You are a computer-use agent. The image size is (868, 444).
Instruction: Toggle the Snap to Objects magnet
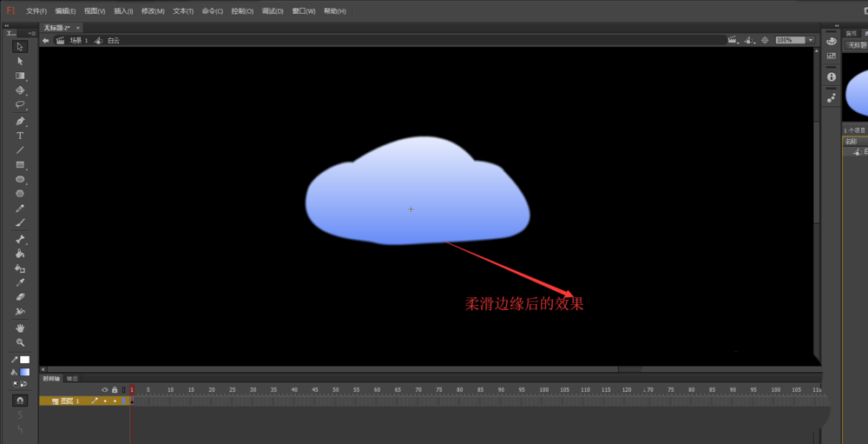point(20,400)
